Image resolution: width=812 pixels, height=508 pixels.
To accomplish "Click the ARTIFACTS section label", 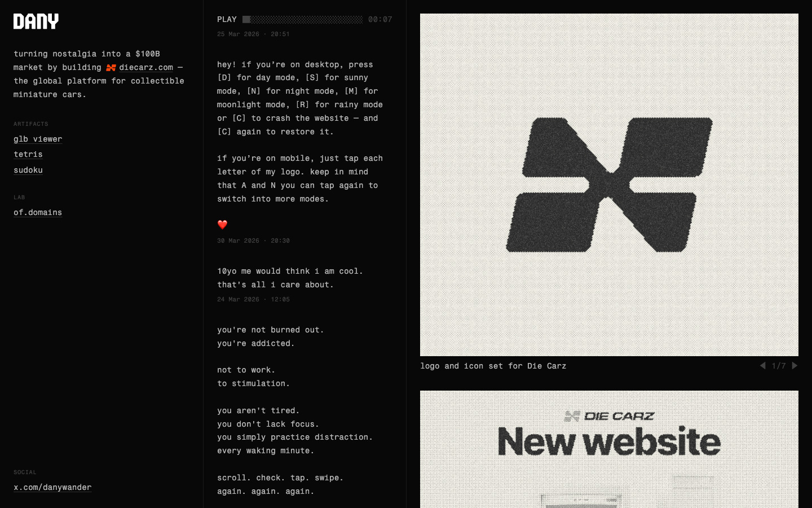I will point(31,124).
